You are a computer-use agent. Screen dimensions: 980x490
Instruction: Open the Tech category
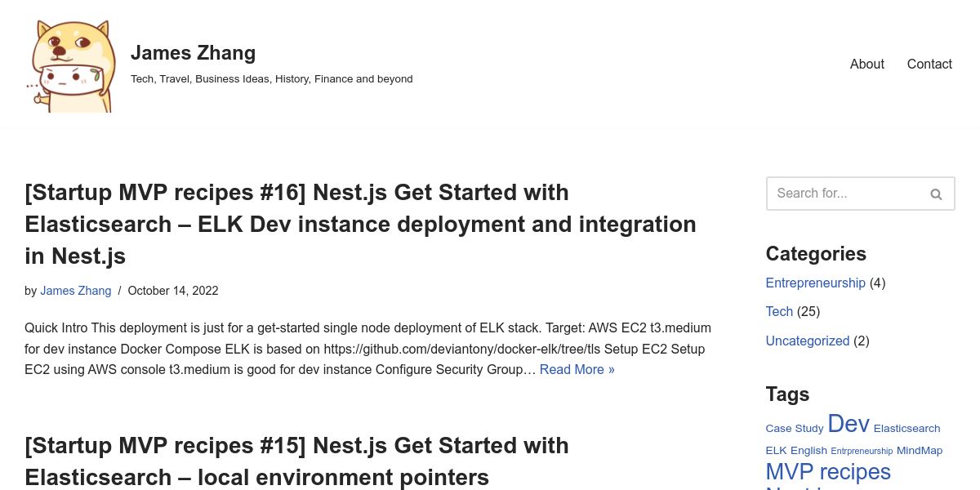[779, 311]
